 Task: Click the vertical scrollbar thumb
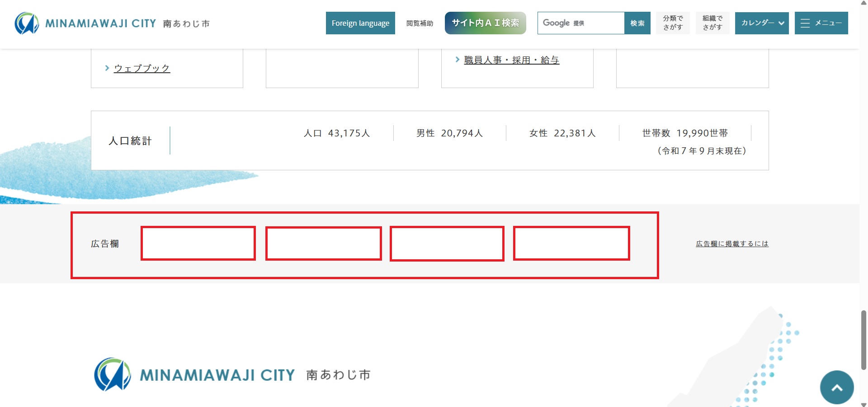coord(863,340)
